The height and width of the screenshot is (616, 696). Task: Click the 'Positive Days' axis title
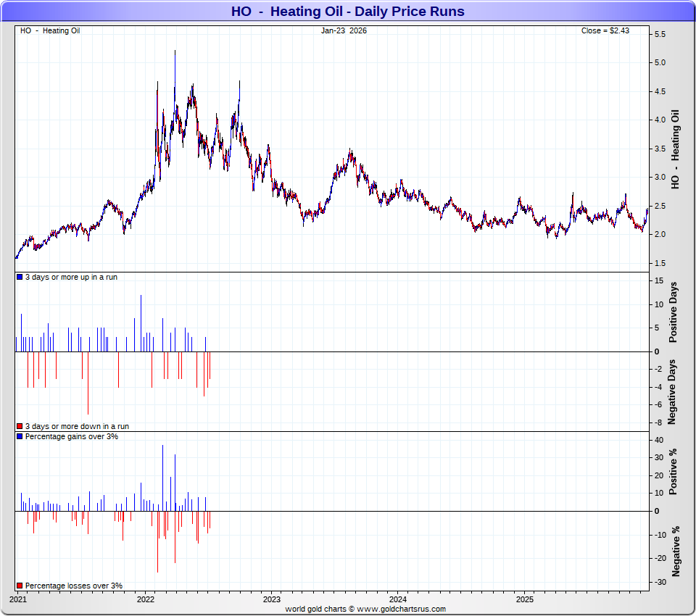[673, 312]
